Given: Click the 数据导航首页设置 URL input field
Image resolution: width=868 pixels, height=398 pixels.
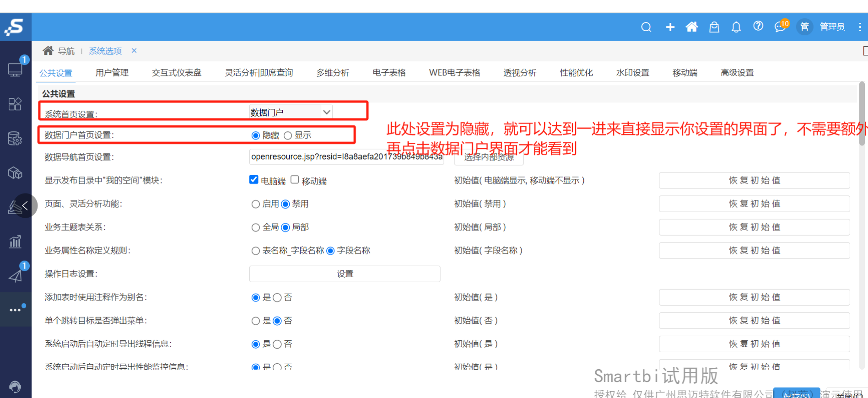Looking at the screenshot, I should click(x=346, y=156).
